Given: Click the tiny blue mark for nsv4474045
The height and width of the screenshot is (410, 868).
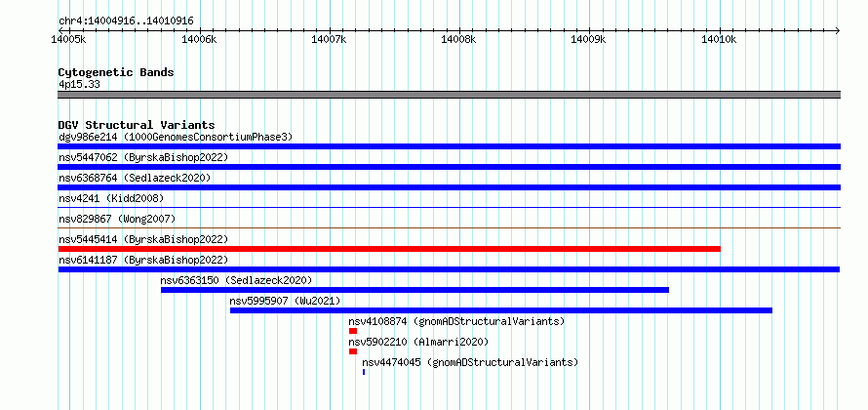Looking at the screenshot, I should pyautogui.click(x=364, y=372).
